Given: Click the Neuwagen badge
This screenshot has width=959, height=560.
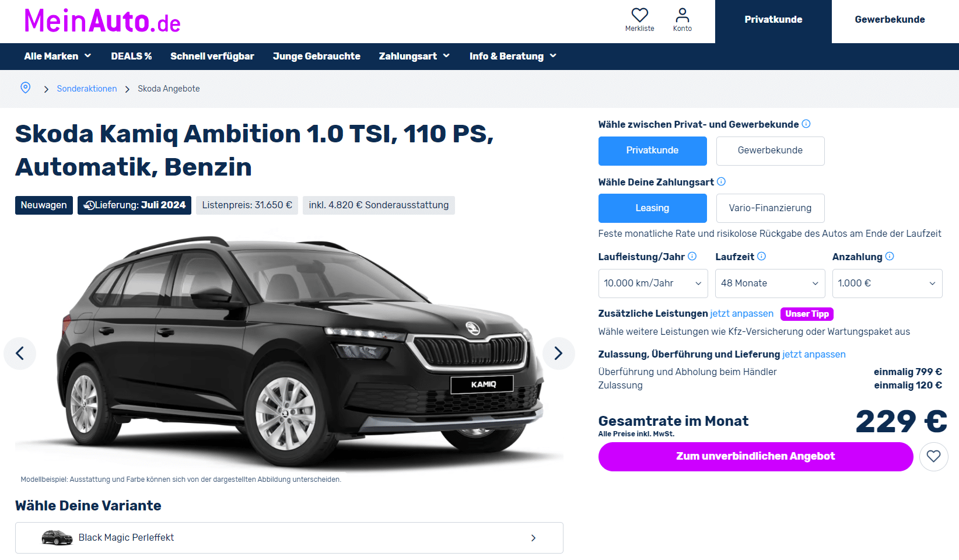Looking at the screenshot, I should pos(44,205).
